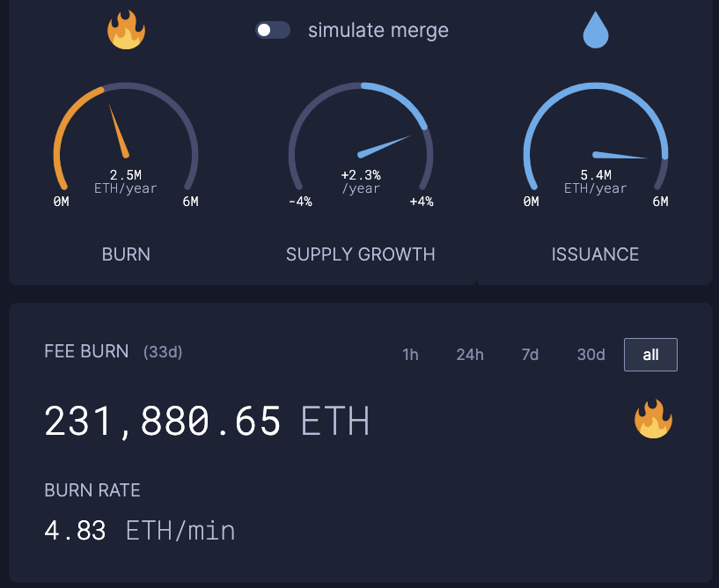Click the issuance gauge needle
This screenshot has height=588, width=719.
click(x=620, y=155)
